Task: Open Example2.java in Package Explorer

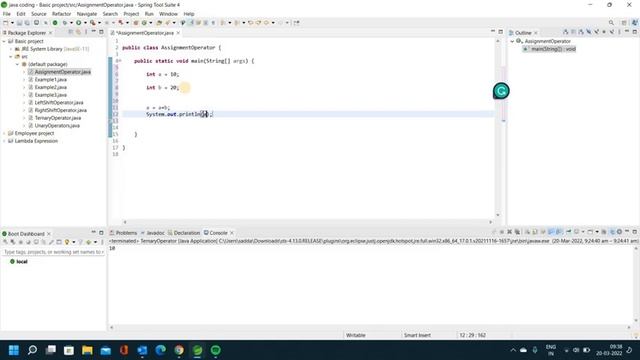Action: coord(51,87)
